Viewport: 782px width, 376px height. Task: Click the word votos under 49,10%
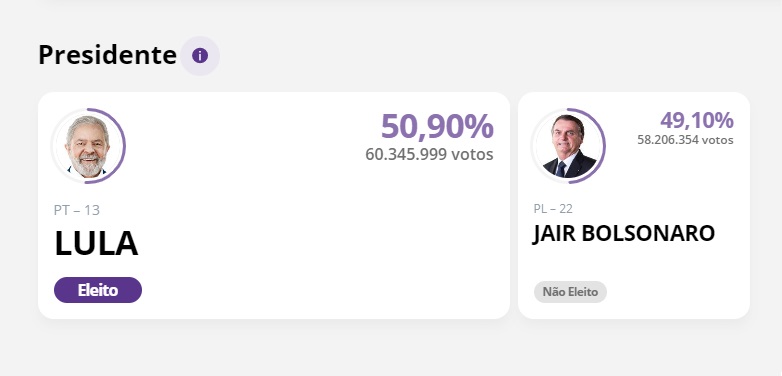pos(718,140)
